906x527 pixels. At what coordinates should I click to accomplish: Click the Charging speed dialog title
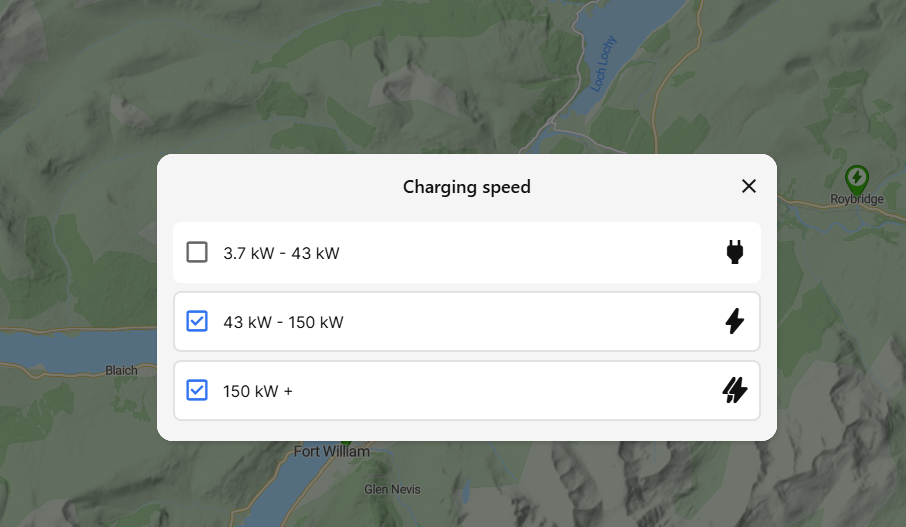(x=466, y=187)
